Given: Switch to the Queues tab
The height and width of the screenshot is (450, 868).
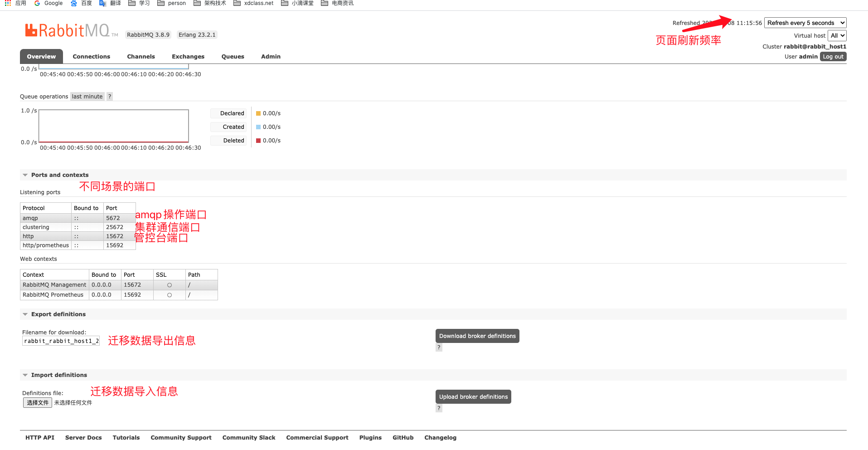Looking at the screenshot, I should (233, 57).
